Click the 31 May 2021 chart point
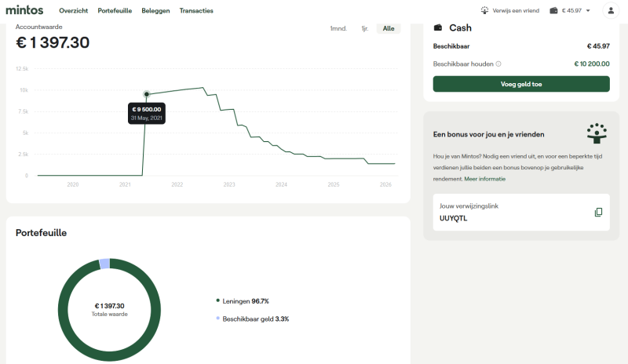This screenshot has width=628, height=364. point(146,94)
